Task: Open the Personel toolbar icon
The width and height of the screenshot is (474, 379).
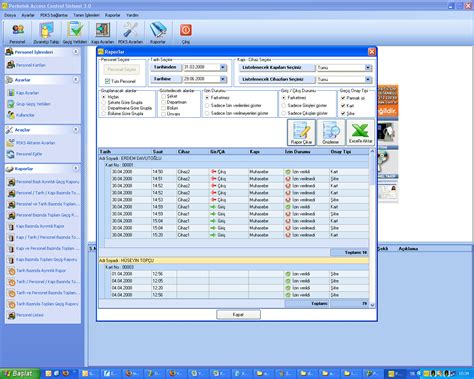Action: coord(17,33)
